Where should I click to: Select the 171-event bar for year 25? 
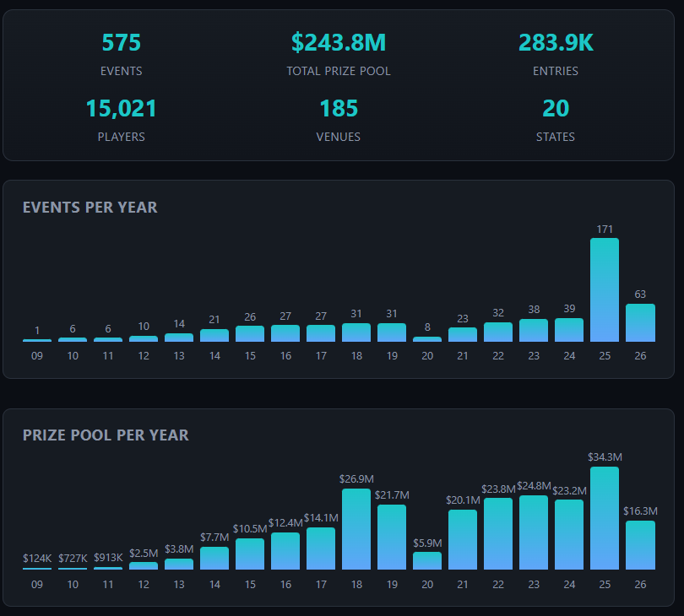coord(605,290)
